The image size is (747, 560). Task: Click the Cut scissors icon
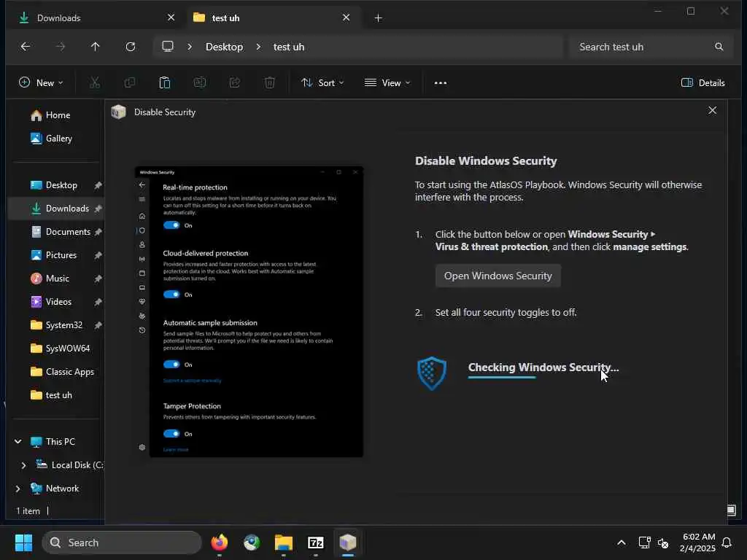[x=95, y=83]
